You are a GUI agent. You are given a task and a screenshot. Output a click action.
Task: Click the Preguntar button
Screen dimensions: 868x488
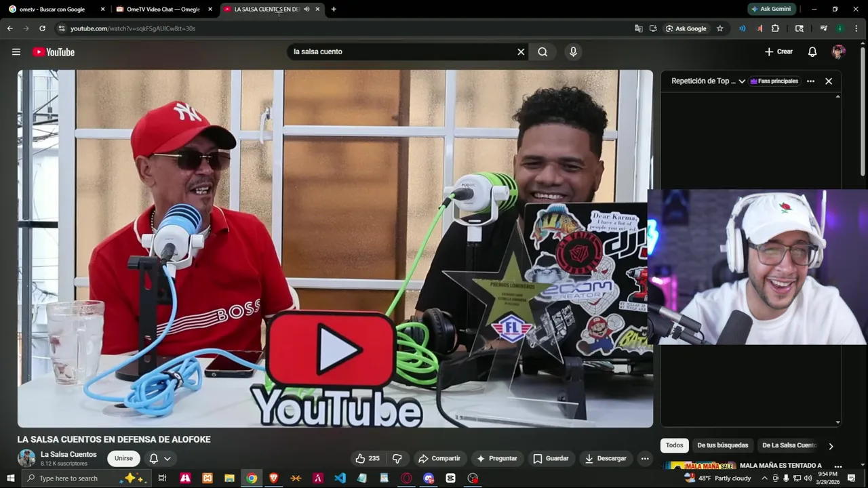click(x=497, y=458)
